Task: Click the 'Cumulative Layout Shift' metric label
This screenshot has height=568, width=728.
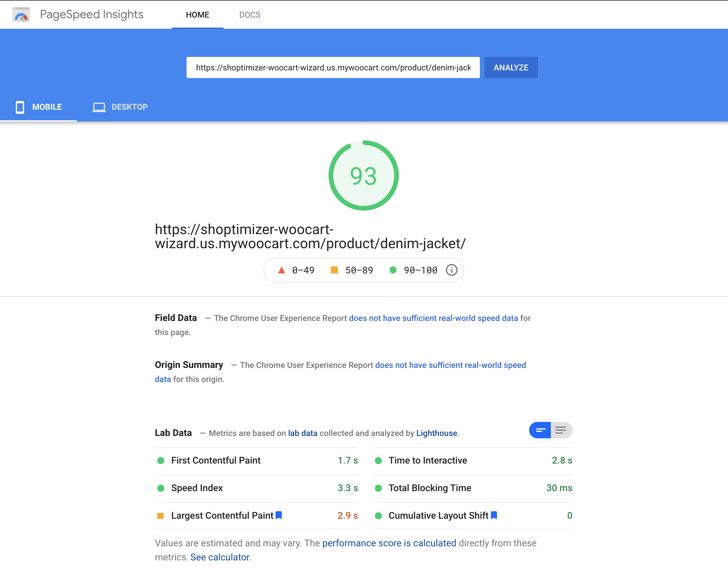Action: (438, 516)
